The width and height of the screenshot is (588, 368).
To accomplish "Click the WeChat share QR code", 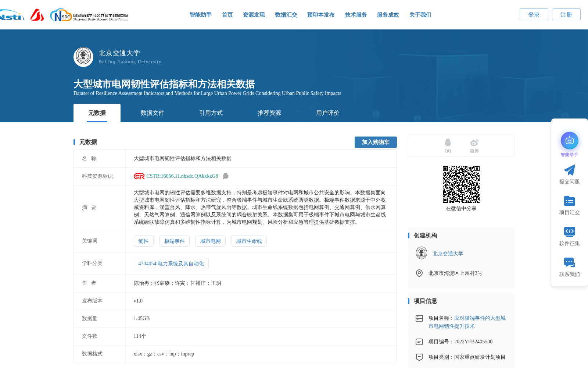I will 461,184.
